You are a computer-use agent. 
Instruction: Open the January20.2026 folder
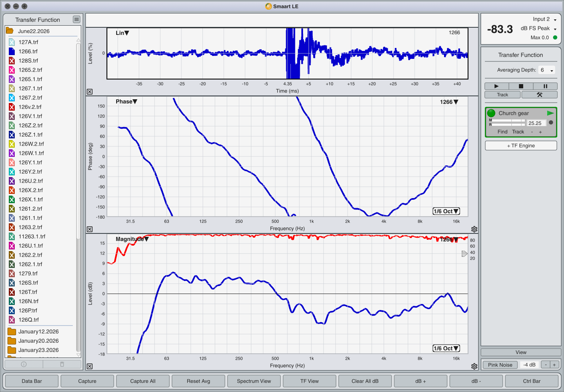point(38,341)
